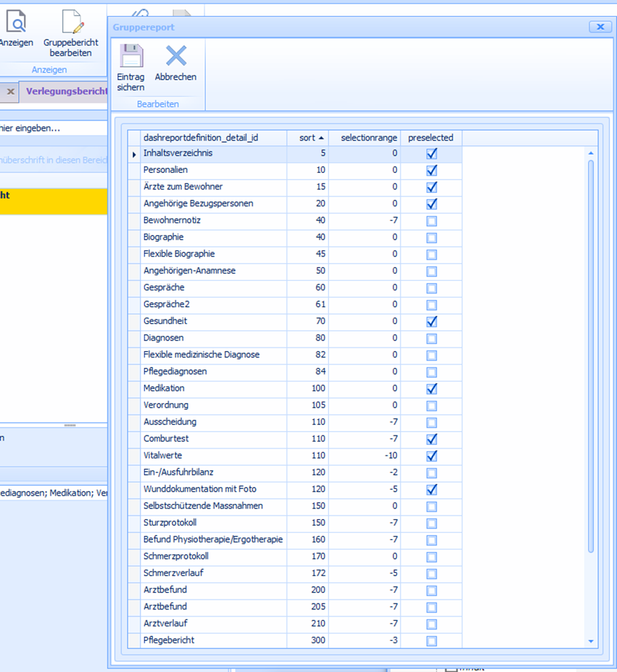
Task: Close the tab left of Verlegungsbericht
Action: 10,92
